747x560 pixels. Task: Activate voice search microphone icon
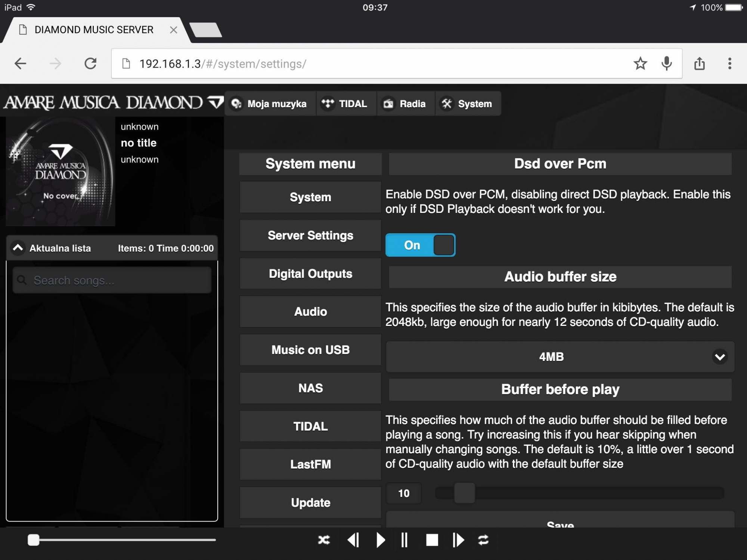point(667,63)
